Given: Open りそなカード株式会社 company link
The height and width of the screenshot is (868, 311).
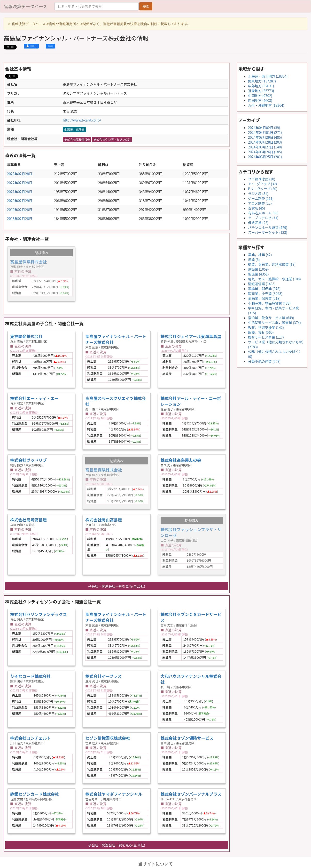Looking at the screenshot, I should tap(30, 676).
